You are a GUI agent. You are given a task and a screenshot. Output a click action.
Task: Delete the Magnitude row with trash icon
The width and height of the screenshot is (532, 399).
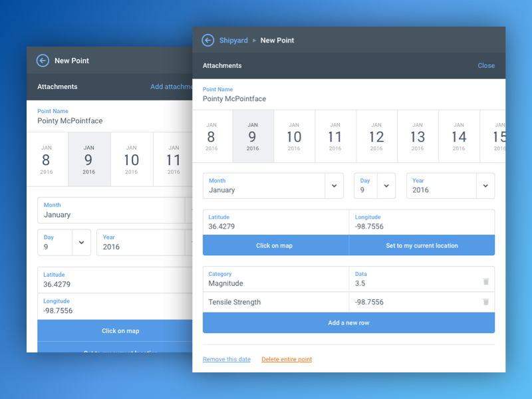(x=485, y=282)
